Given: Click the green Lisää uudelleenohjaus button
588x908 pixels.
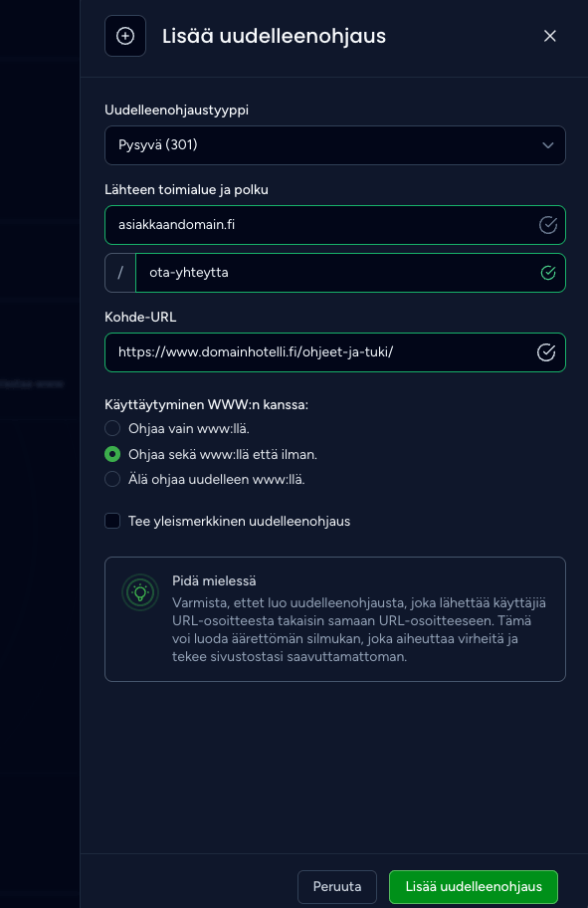Looking at the screenshot, I should [474, 886].
